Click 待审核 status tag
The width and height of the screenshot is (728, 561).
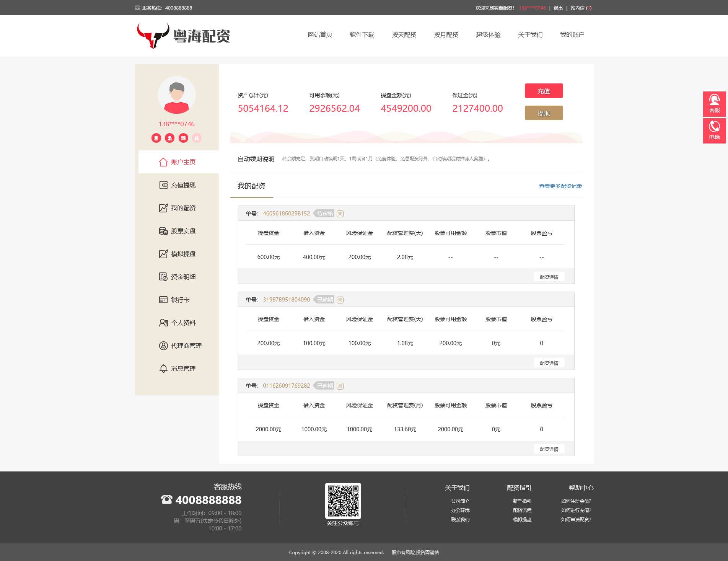(324, 214)
